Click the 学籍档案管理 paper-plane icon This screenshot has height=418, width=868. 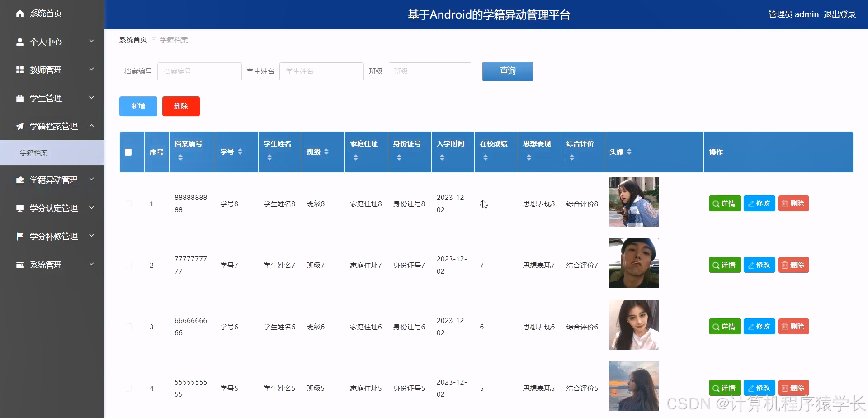click(x=19, y=126)
